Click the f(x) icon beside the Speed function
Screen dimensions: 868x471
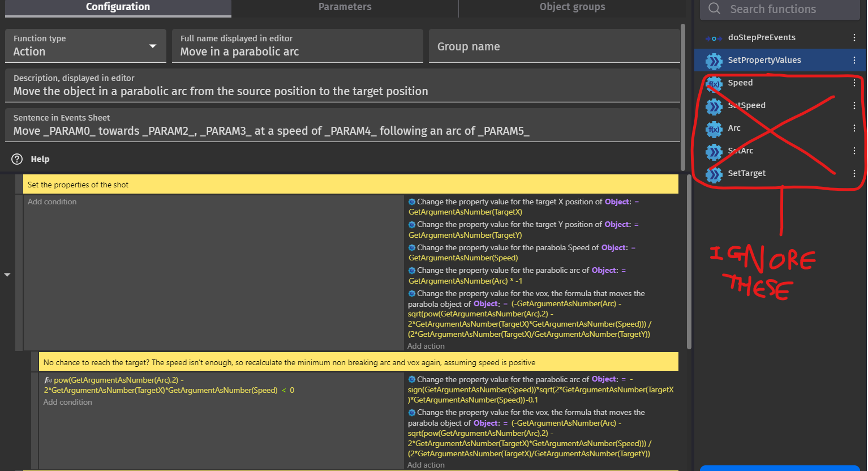click(714, 83)
